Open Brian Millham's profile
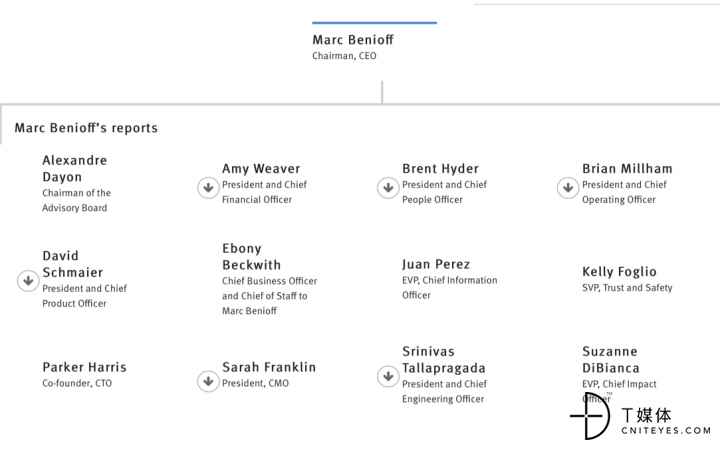This screenshot has width=720, height=450. pyautogui.click(x=627, y=169)
